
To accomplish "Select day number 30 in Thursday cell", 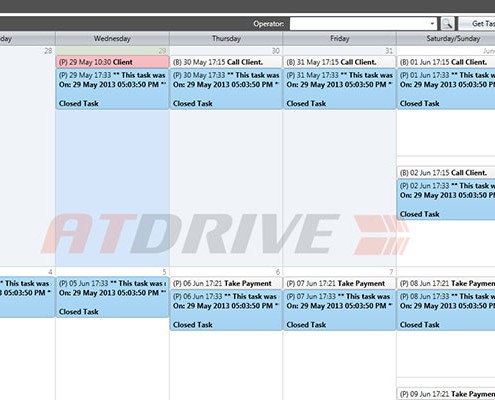I will pyautogui.click(x=275, y=51).
